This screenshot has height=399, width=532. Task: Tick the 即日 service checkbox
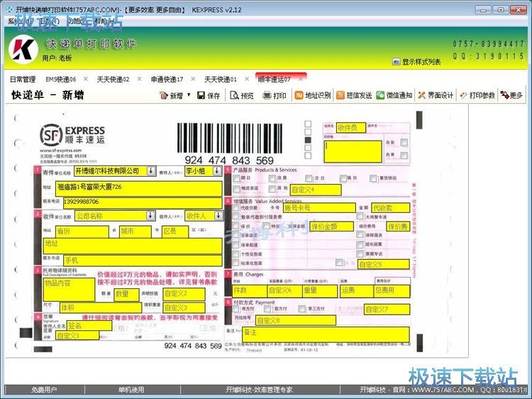pyautogui.click(x=236, y=178)
